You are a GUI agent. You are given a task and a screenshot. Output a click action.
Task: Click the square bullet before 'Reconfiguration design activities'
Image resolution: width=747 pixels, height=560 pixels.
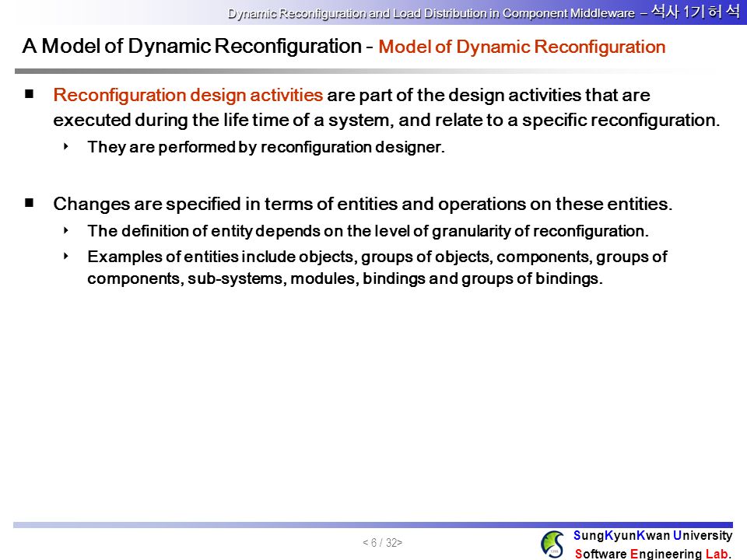pos(30,94)
